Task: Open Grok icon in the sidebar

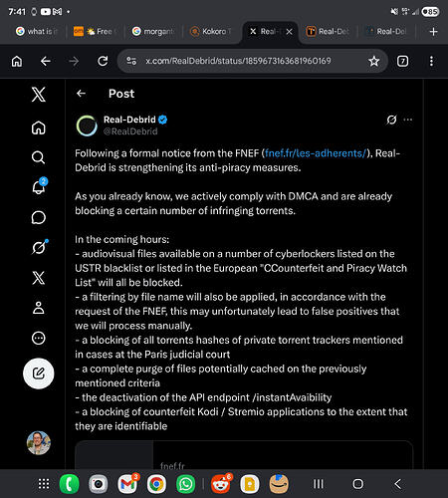Action: pyautogui.click(x=39, y=247)
